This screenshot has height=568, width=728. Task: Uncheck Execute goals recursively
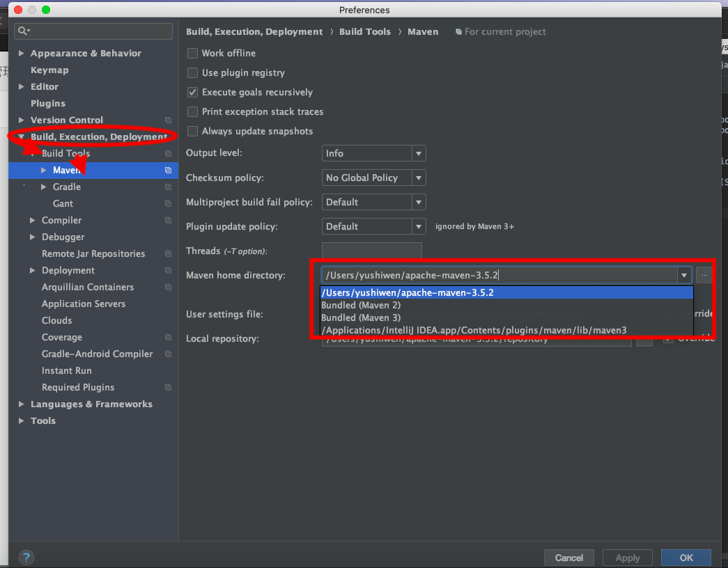point(192,93)
